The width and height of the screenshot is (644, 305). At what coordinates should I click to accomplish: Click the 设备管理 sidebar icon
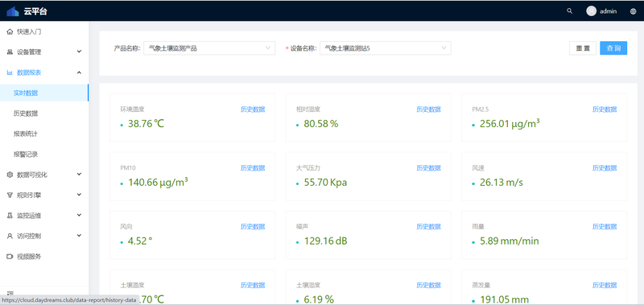[x=10, y=52]
